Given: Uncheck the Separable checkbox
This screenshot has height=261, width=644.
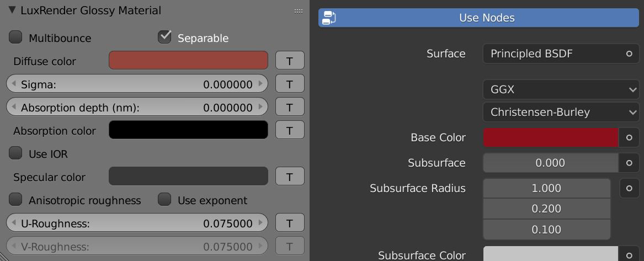Looking at the screenshot, I should click(x=164, y=37).
